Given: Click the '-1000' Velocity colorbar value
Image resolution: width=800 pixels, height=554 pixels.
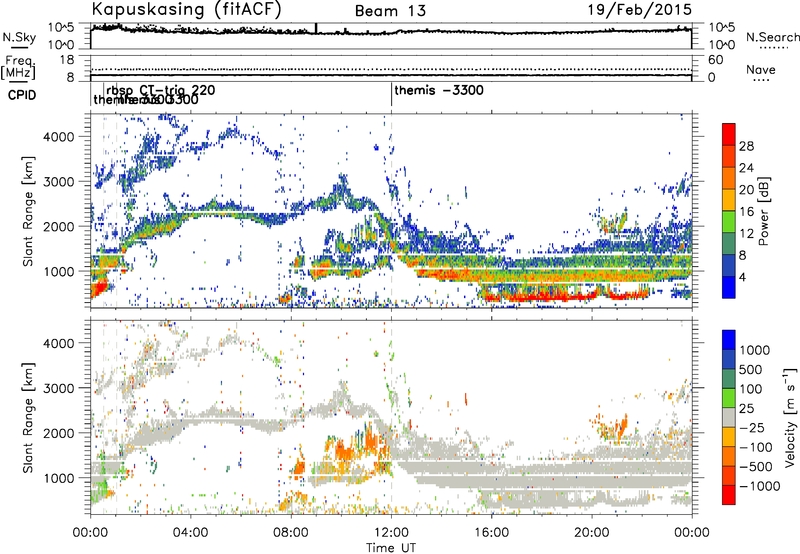Looking at the screenshot, I should tap(760, 486).
